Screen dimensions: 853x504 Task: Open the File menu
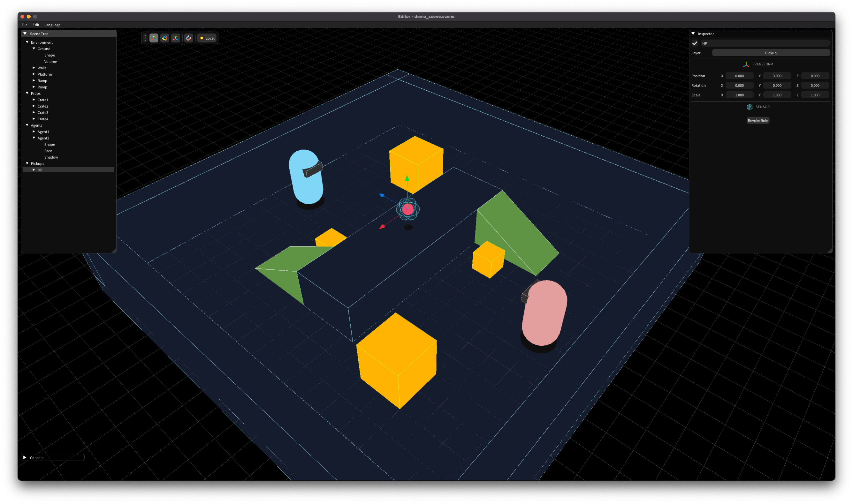[x=24, y=24]
